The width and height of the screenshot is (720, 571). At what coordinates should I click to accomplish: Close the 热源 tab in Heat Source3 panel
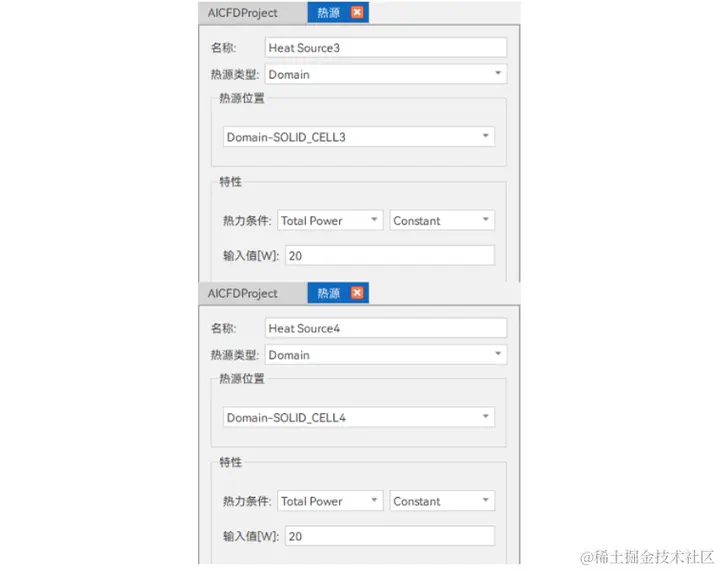coord(357,12)
